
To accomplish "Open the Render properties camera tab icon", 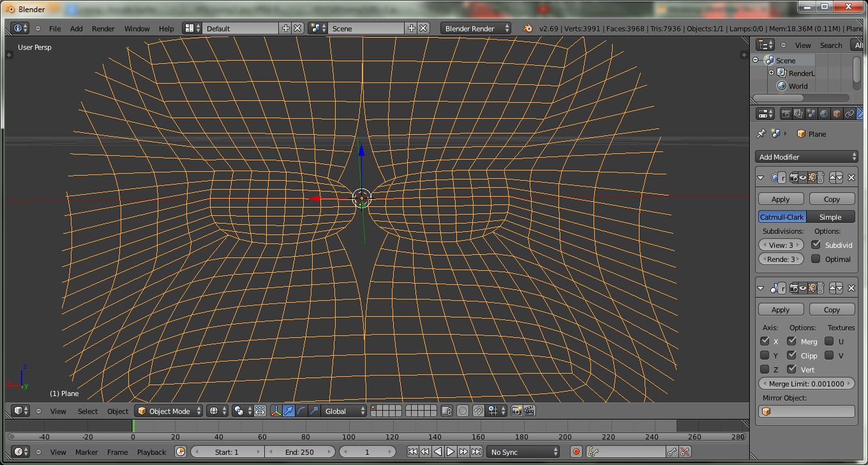I will [786, 114].
